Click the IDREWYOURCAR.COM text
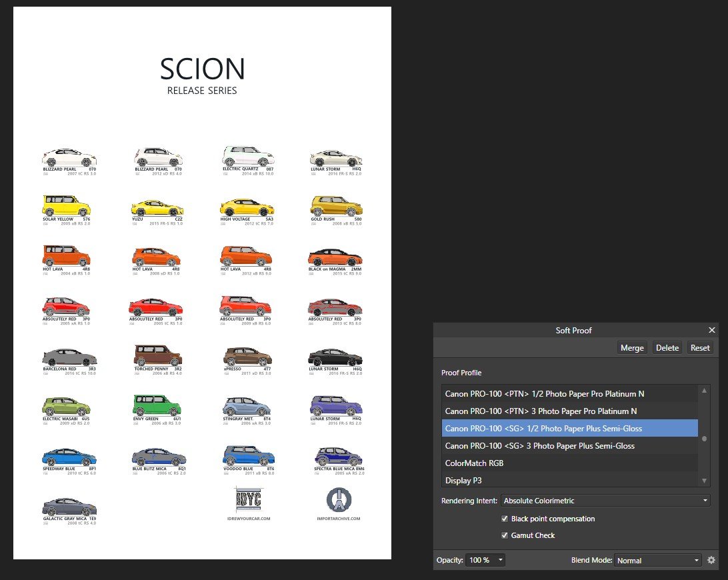Image resolution: width=728 pixels, height=580 pixels. click(249, 519)
